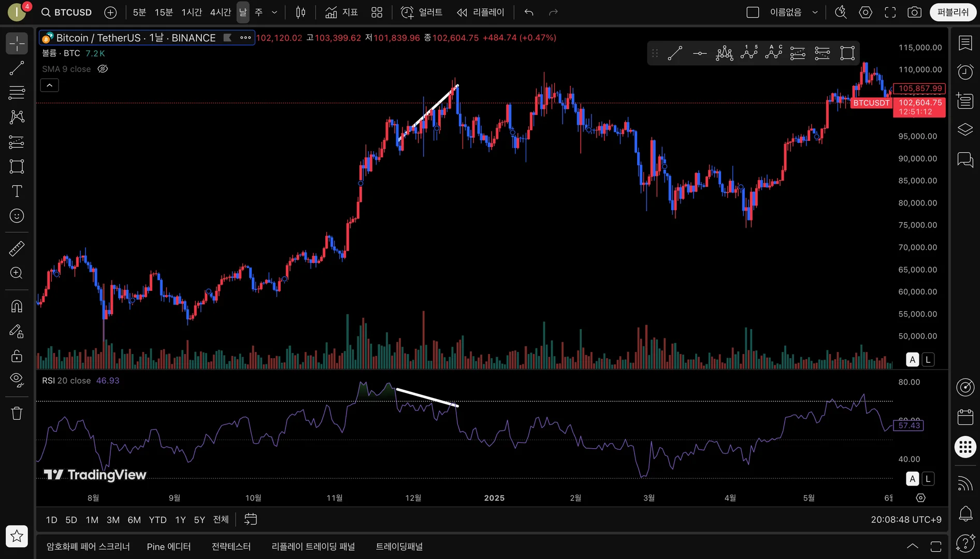The image size is (980, 559).
Task: Select the 3M date range button
Action: coord(113,520)
